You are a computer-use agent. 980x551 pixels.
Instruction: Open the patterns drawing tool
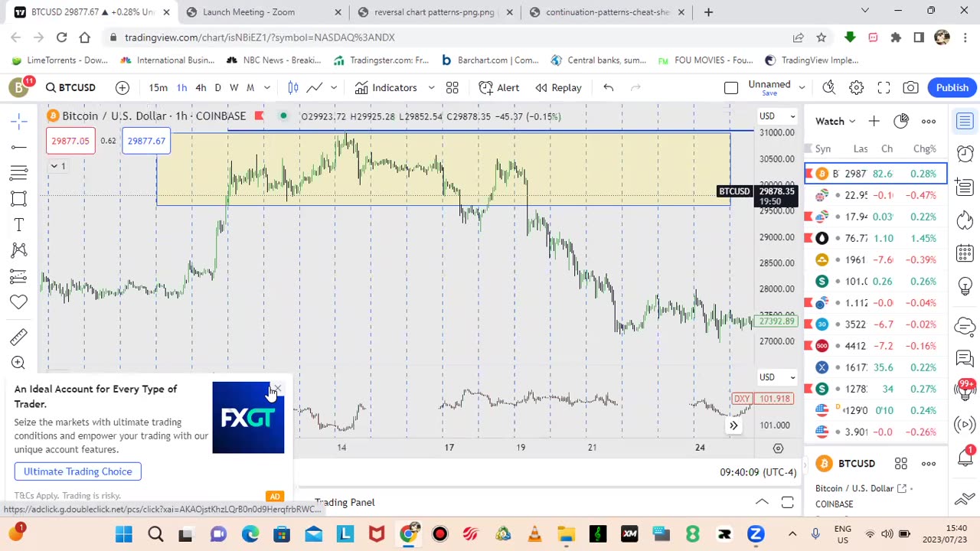click(x=19, y=250)
